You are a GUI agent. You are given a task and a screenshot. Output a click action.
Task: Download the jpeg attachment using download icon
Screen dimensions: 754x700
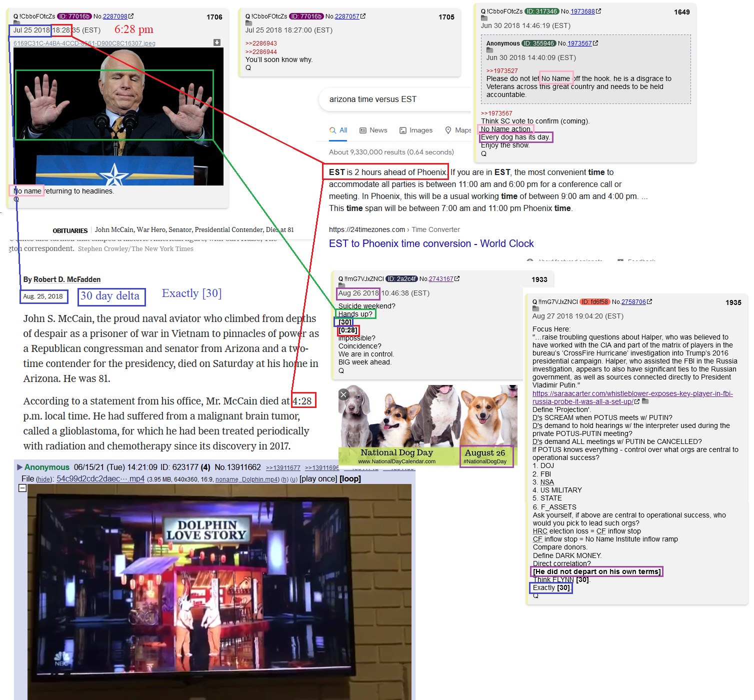(217, 42)
